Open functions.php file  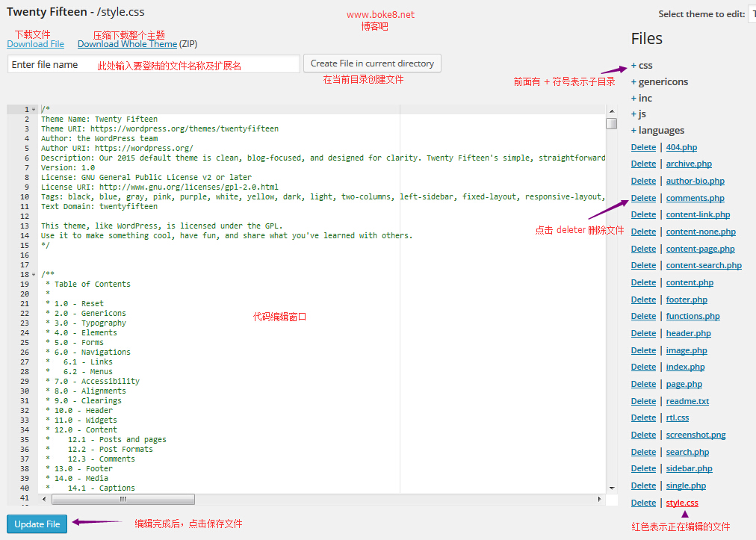[x=693, y=316]
